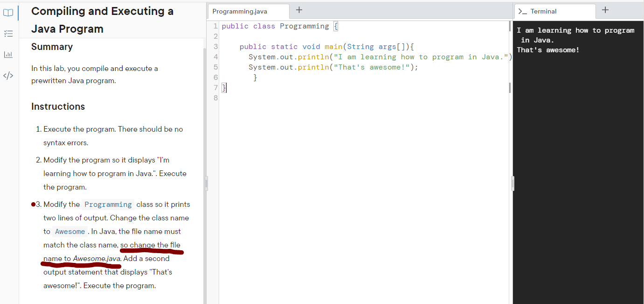Click the closing brace on line 6
644x304 pixels.
coord(255,78)
